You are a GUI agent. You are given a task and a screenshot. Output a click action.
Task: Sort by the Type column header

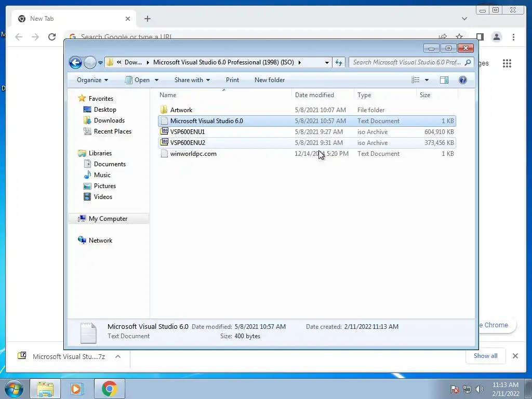[x=385, y=95]
